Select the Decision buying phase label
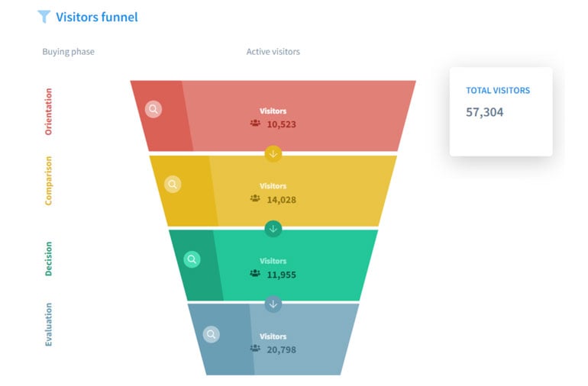The width and height of the screenshot is (588, 386). [49, 258]
